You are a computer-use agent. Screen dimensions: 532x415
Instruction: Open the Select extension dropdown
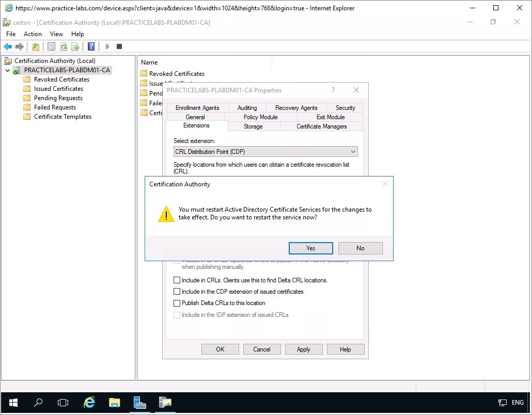(265, 152)
